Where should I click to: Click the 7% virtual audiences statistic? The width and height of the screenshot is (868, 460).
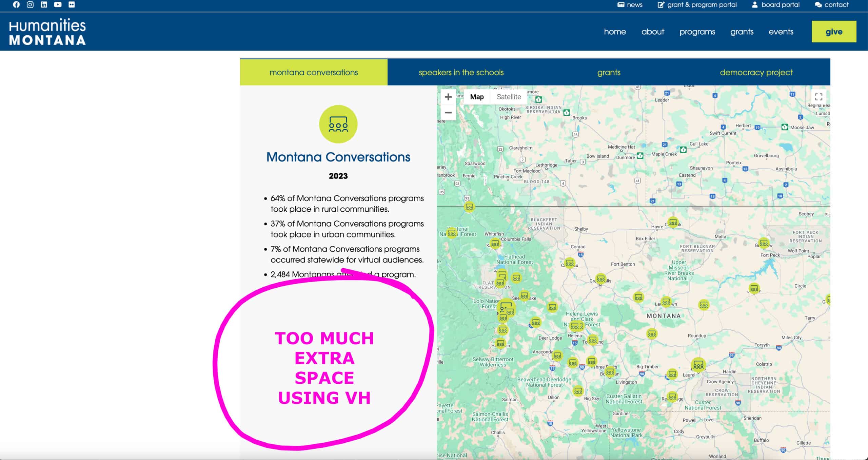[x=347, y=254]
